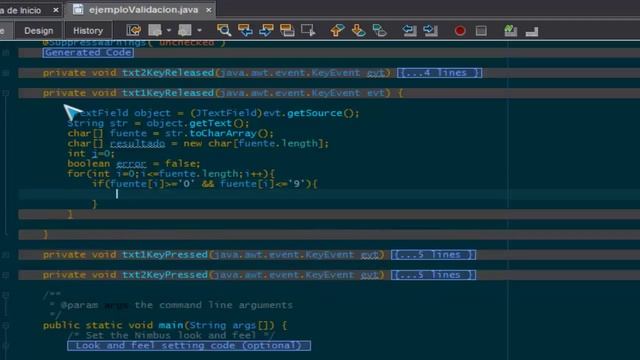Close the 'de Inicio' tab
Viewport: 640px width, 360px height.
pyautogui.click(x=56, y=10)
